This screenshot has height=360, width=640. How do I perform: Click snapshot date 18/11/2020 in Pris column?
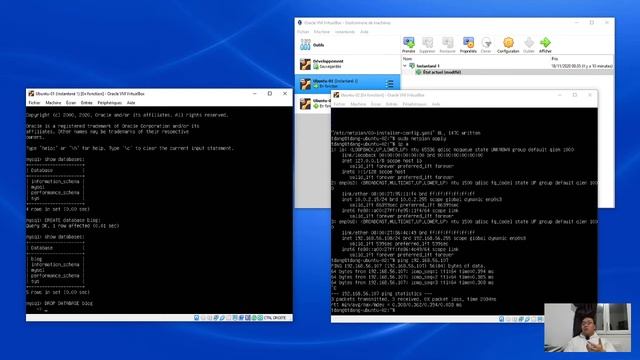click(x=582, y=66)
